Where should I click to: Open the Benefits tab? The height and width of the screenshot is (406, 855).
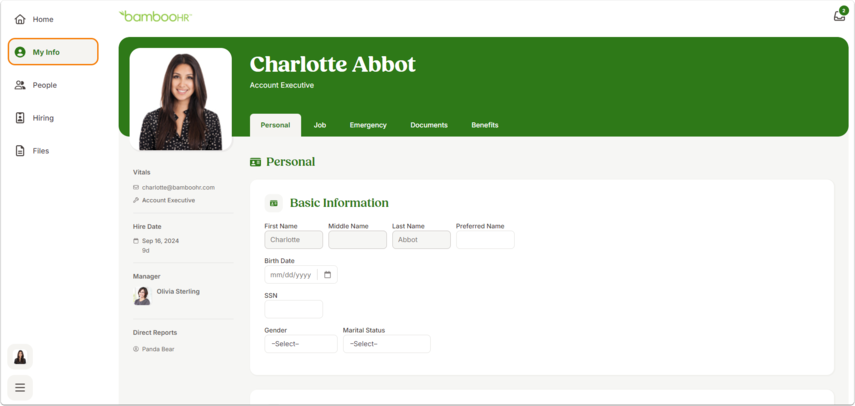coord(485,125)
